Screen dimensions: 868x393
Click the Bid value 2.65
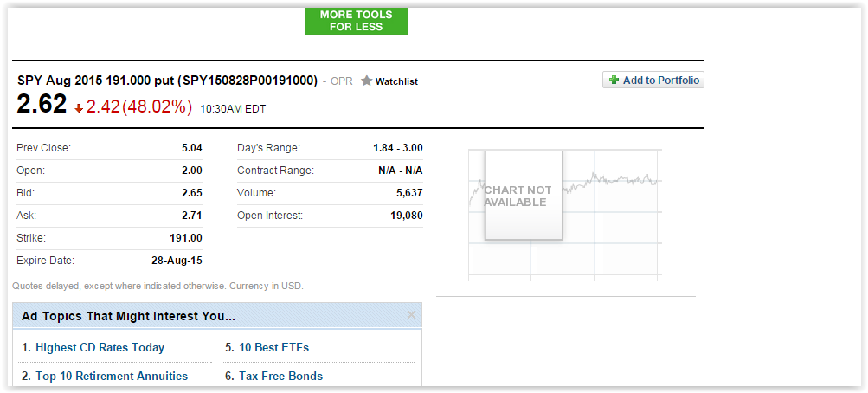tap(191, 193)
